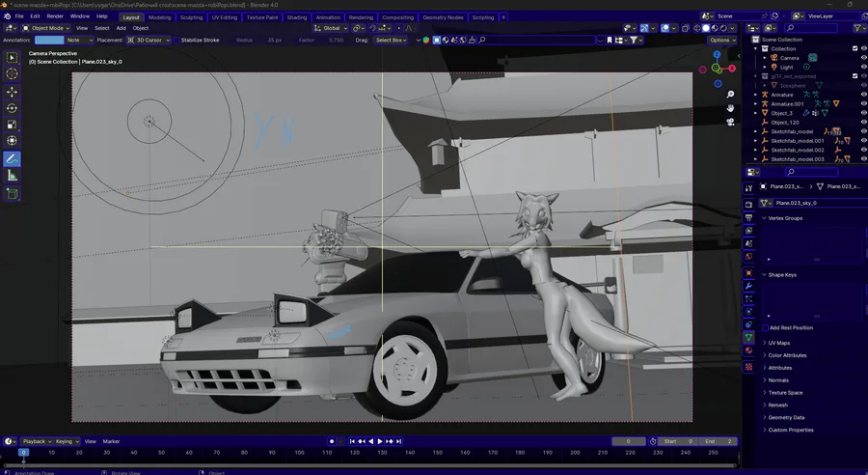
Task: Open the Modifiers properties tab
Action: pyautogui.click(x=748, y=286)
